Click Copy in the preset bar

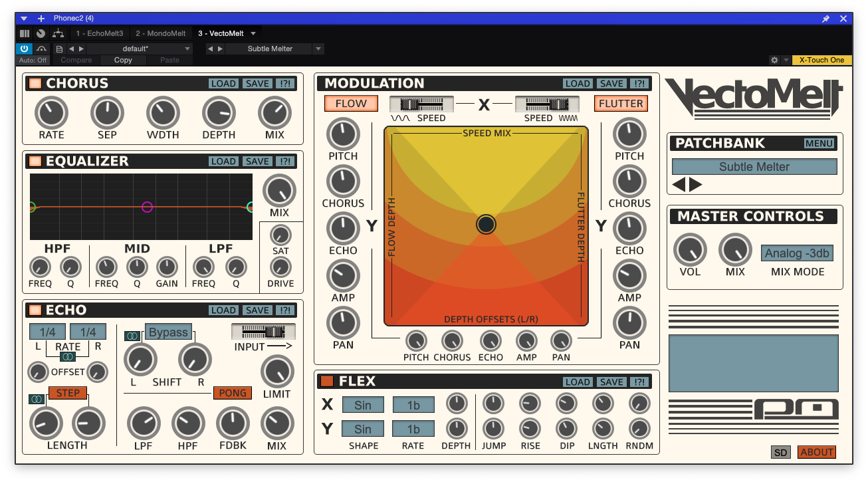pos(123,60)
